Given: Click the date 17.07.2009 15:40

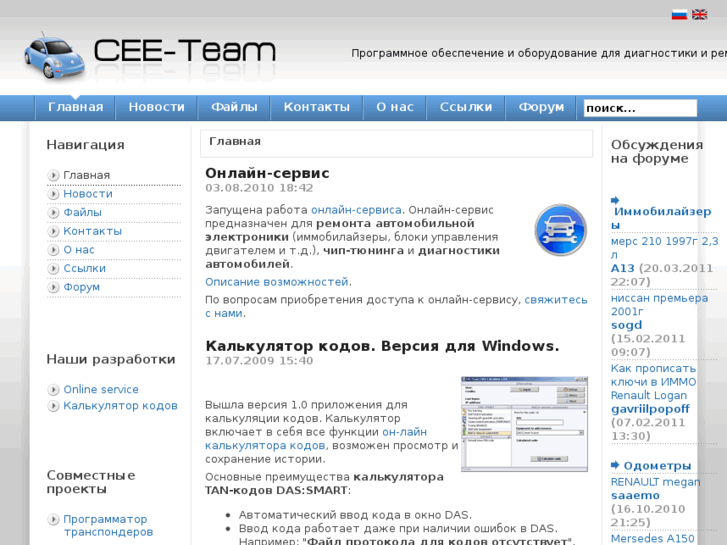Looking at the screenshot, I should pyautogui.click(x=259, y=360).
